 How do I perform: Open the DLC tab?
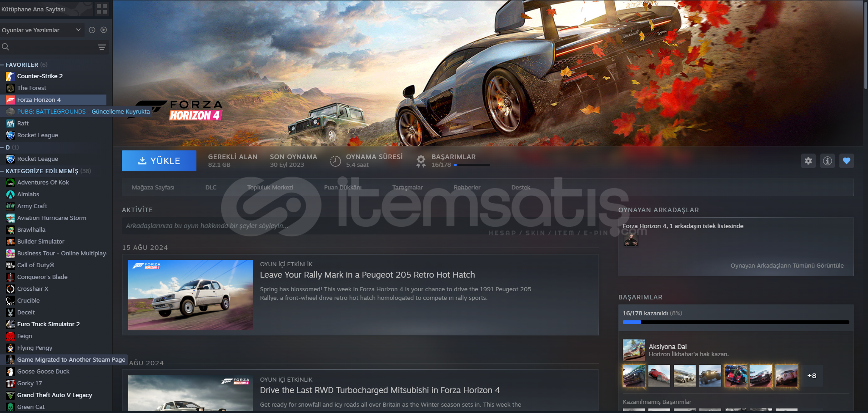[211, 188]
